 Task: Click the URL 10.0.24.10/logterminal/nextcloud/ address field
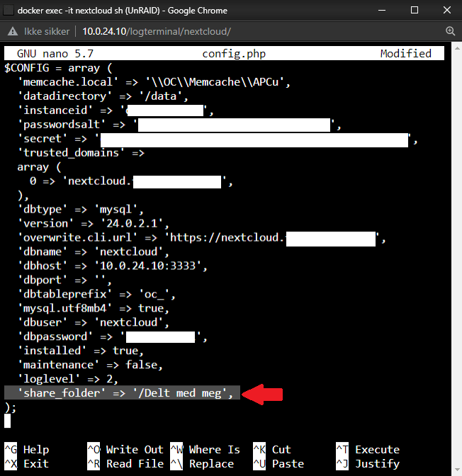(157, 31)
